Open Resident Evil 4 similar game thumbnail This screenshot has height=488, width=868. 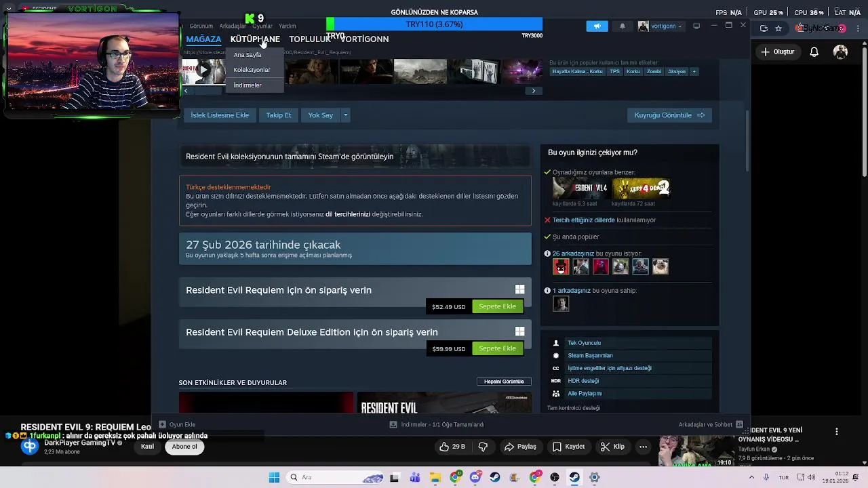click(x=580, y=188)
